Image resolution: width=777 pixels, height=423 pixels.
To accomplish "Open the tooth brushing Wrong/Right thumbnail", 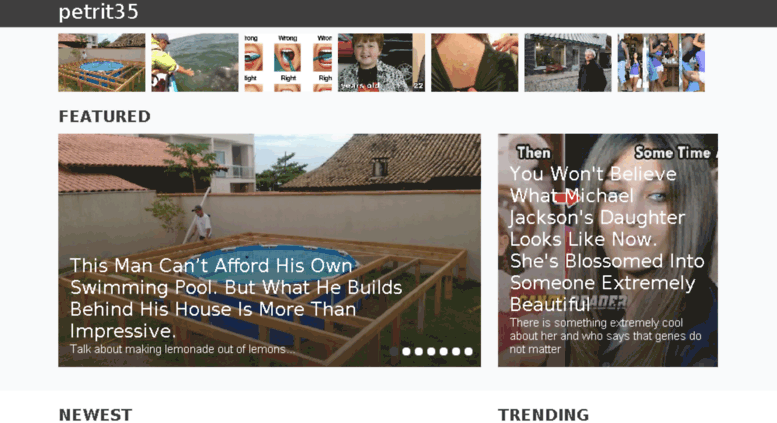I will click(288, 62).
